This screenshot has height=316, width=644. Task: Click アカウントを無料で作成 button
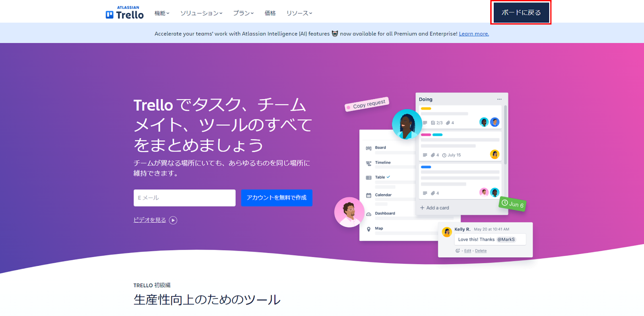pos(277,198)
